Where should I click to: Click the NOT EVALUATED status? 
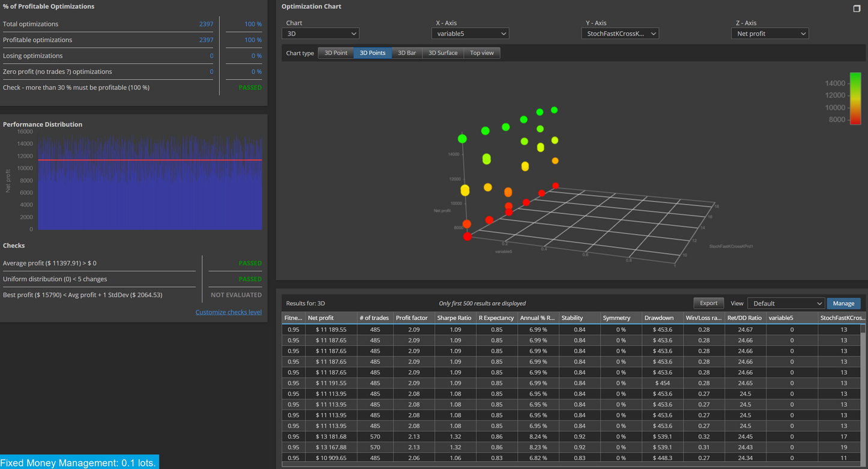(236, 295)
